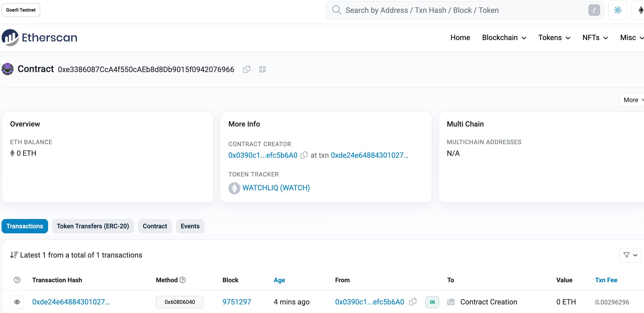Screen dimensions: 644x313
Task: Go to Home in the navigation
Action: 460,38
